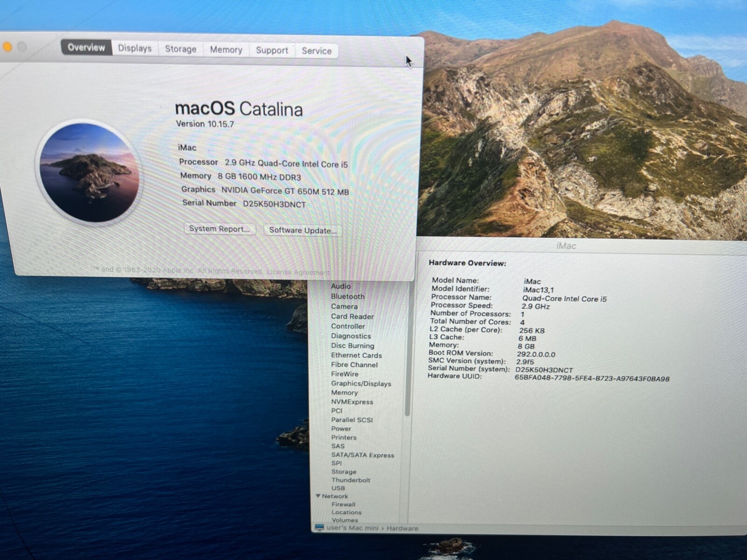Image resolution: width=747 pixels, height=560 pixels.
Task: Click the macOS Catalina island logo
Action: point(89,172)
